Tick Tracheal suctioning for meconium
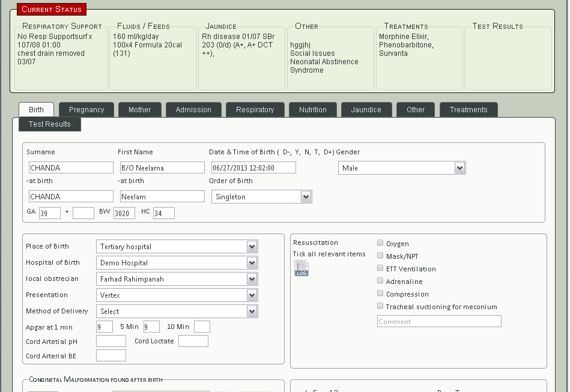This screenshot has width=570, height=392. (380, 306)
